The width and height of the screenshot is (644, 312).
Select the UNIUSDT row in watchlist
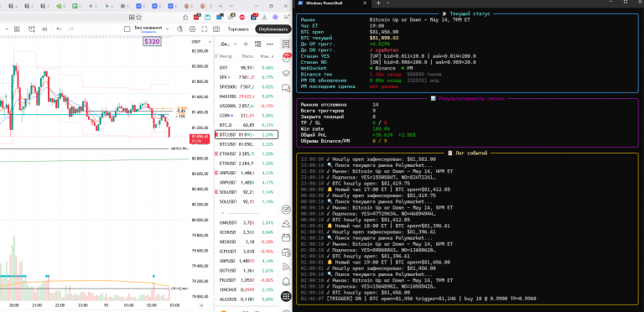tap(247, 222)
